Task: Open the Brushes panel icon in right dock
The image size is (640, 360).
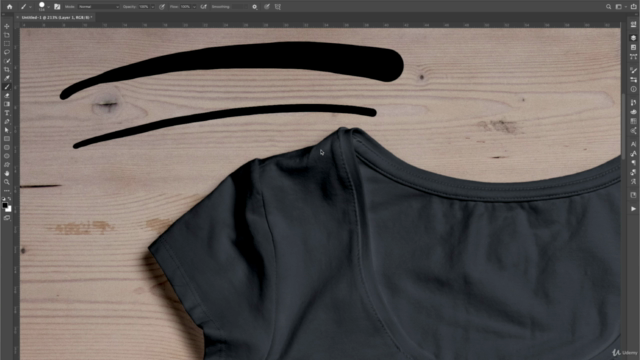Action: pyautogui.click(x=633, y=70)
